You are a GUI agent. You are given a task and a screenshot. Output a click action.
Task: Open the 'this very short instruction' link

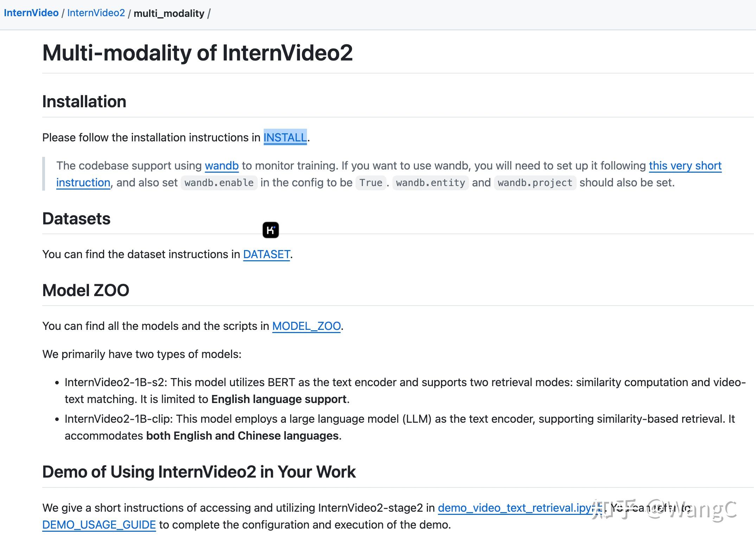(685, 166)
